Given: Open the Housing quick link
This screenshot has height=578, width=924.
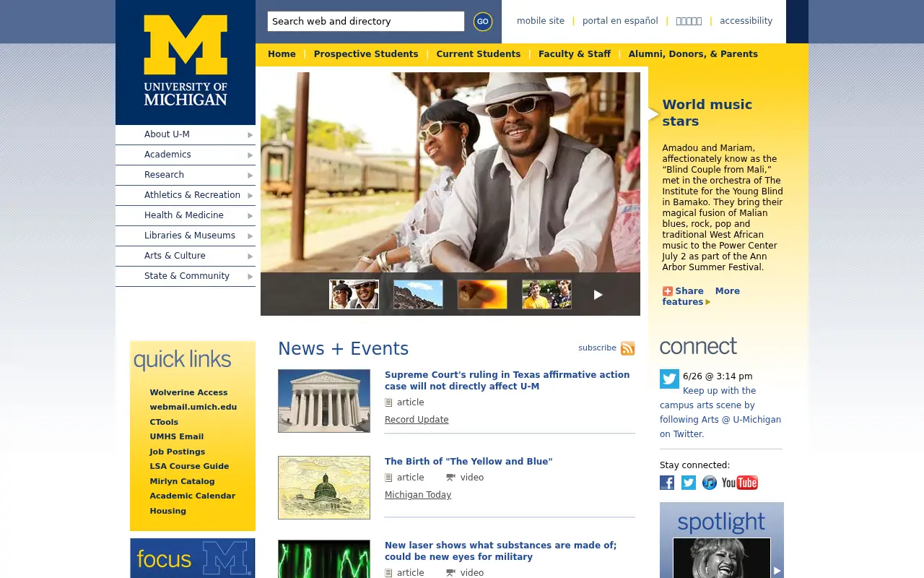Looking at the screenshot, I should click(x=168, y=511).
